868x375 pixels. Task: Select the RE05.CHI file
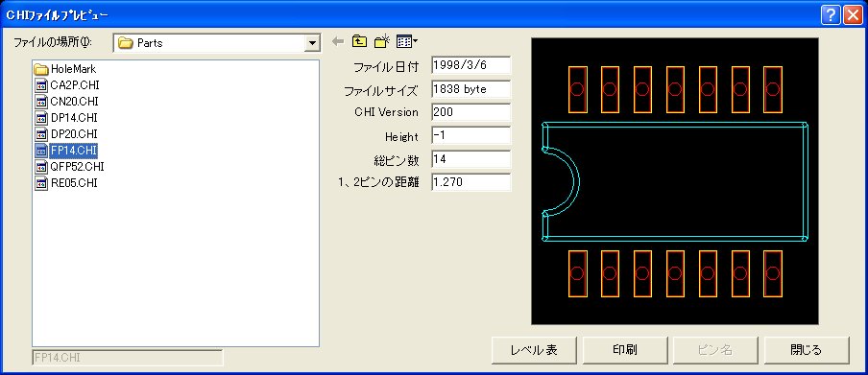pyautogui.click(x=66, y=182)
